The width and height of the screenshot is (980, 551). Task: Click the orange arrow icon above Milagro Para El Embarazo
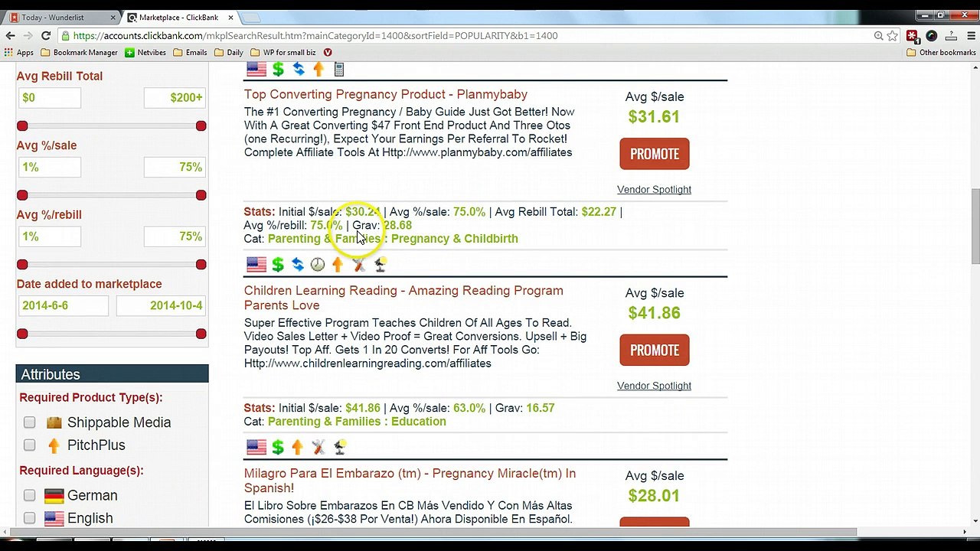(x=298, y=447)
